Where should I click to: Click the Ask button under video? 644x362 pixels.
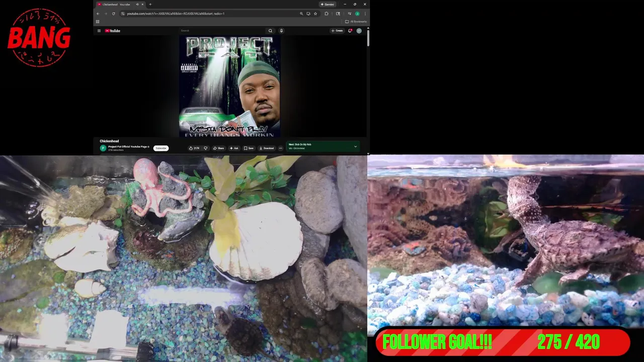pos(234,148)
